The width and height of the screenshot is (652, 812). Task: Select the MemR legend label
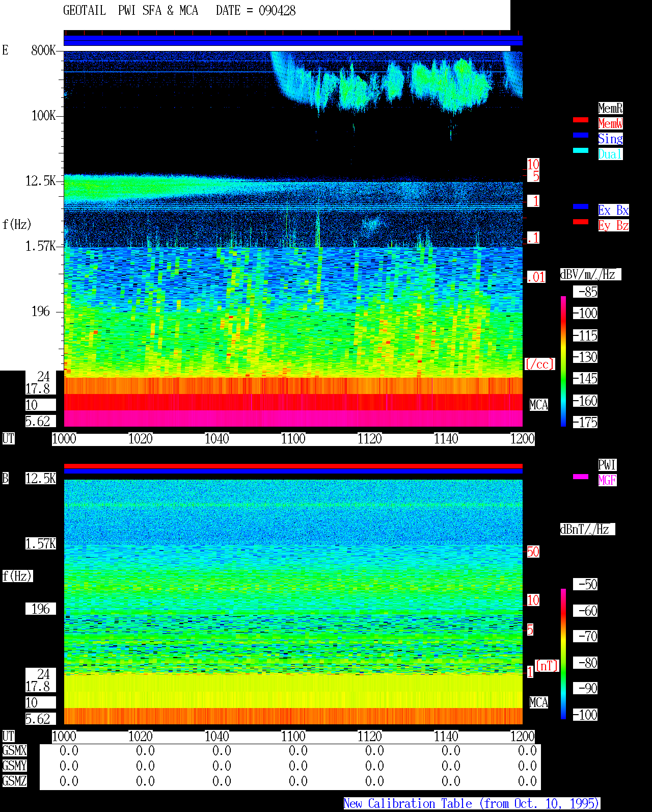tap(610, 108)
